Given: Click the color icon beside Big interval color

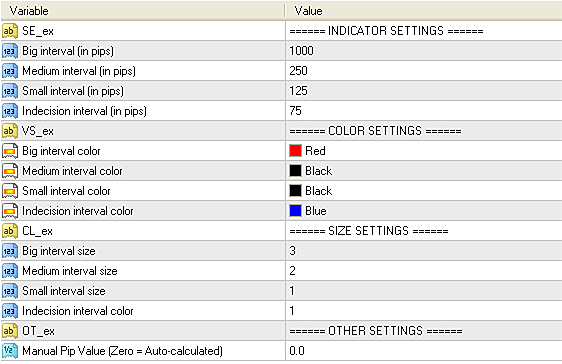Looking at the screenshot, I should (x=10, y=151).
